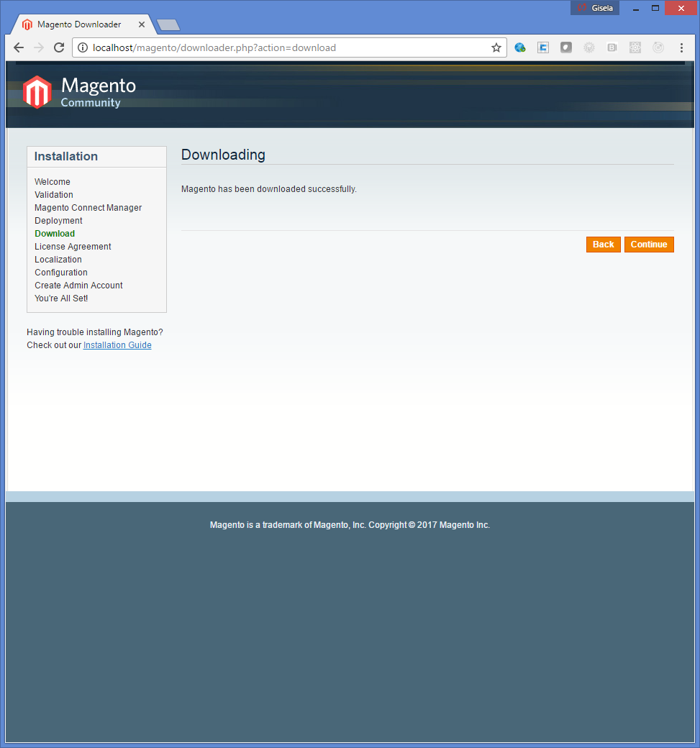Bookmark this page with the star icon
Viewport: 700px width, 748px height.
[x=496, y=48]
